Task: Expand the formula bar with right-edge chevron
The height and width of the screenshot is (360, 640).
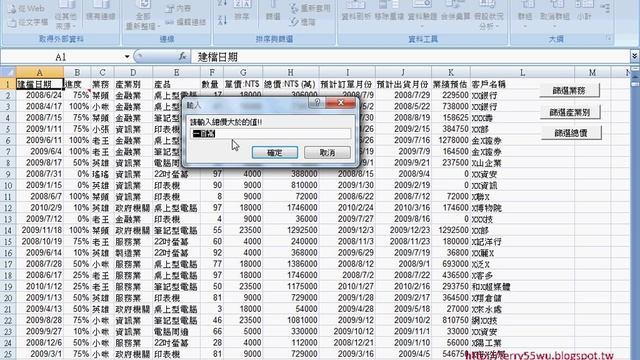Action: coord(634,56)
